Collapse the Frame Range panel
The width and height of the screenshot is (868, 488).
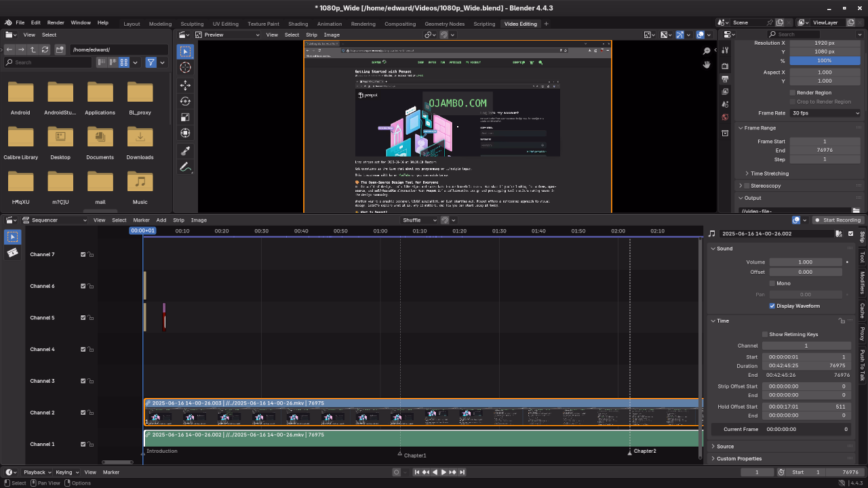[759, 127]
